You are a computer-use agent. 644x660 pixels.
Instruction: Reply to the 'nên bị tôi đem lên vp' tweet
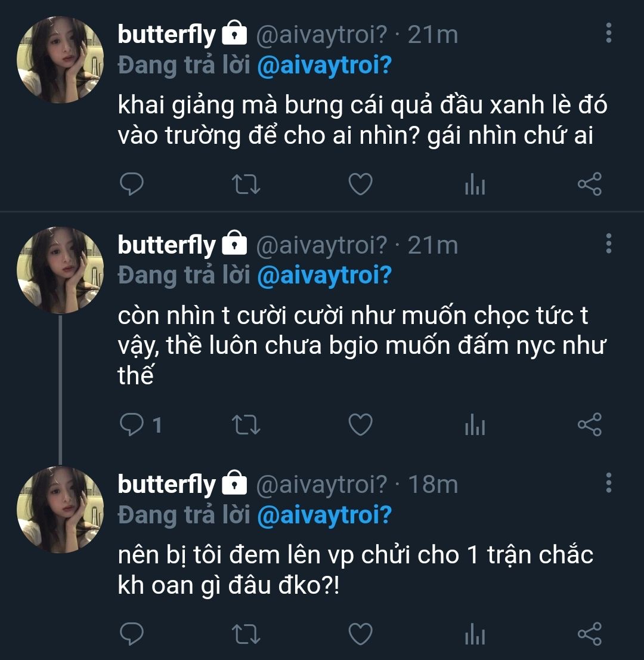(x=132, y=634)
